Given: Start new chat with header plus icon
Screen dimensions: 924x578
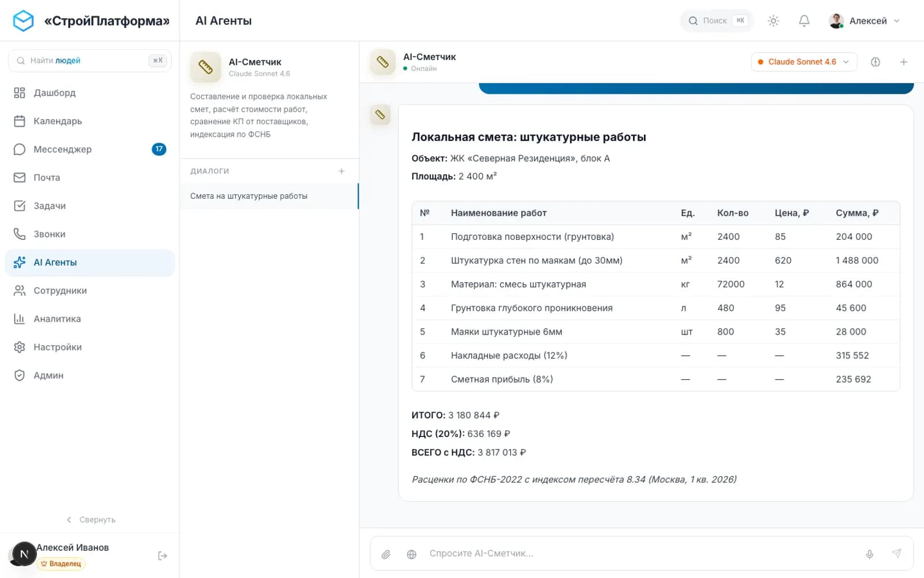Looking at the screenshot, I should tap(904, 62).
